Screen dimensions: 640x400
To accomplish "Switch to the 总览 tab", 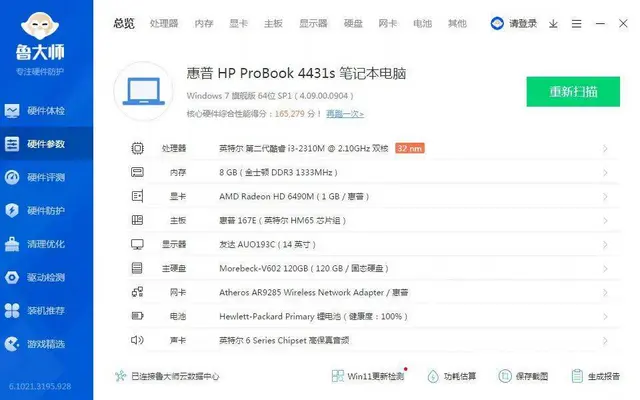I will click(x=124, y=24).
